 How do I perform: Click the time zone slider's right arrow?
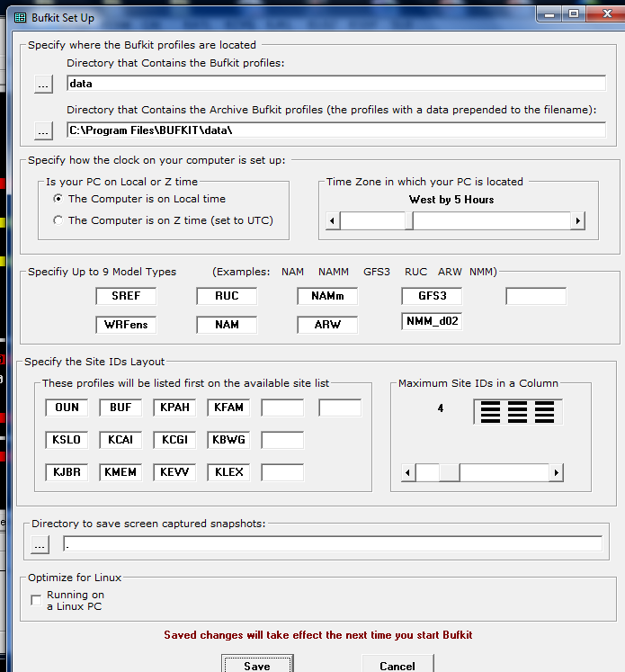[578, 220]
